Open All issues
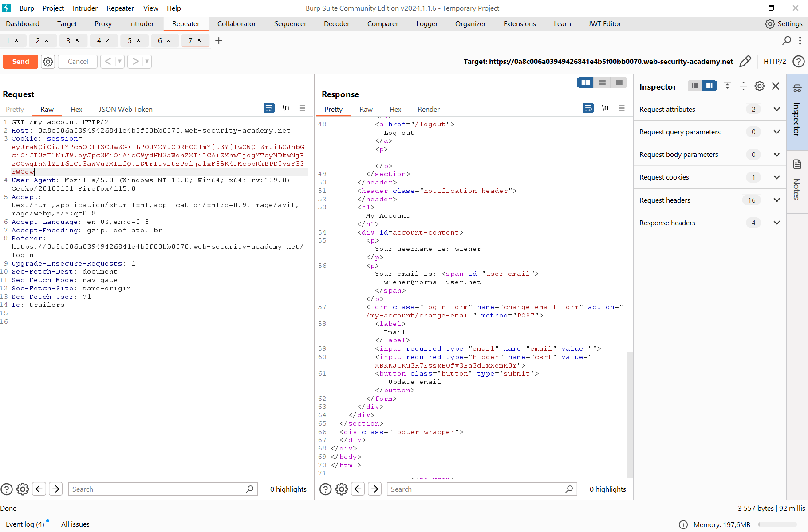This screenshot has width=808, height=532. (x=75, y=524)
